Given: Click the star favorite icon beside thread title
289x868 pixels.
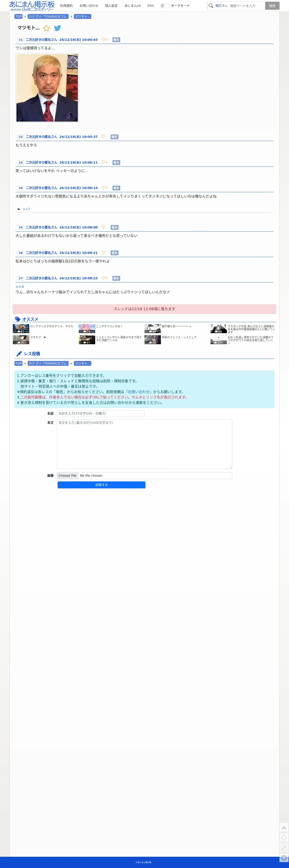Looking at the screenshot, I should pos(47,28).
